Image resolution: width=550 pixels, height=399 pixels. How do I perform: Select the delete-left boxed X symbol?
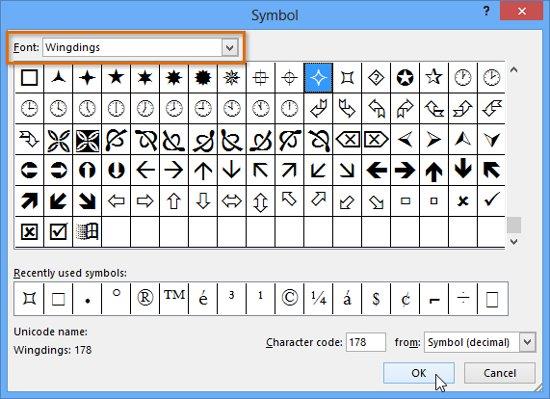point(347,140)
